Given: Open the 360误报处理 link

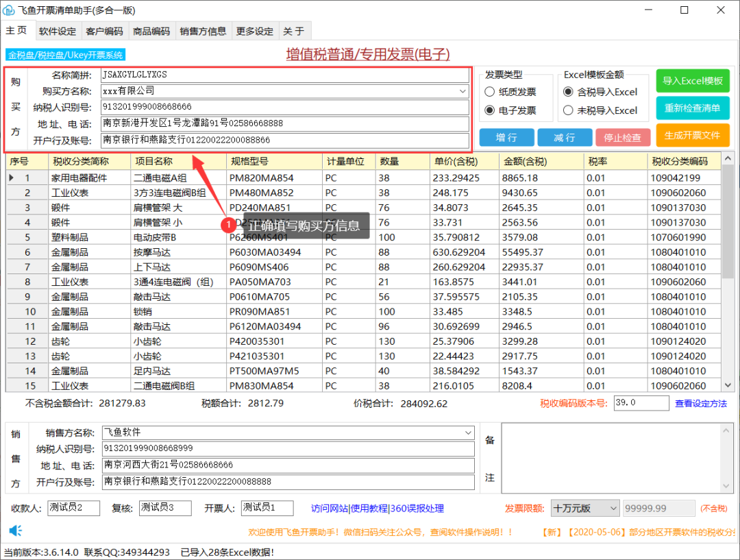Looking at the screenshot, I should pos(417,509).
